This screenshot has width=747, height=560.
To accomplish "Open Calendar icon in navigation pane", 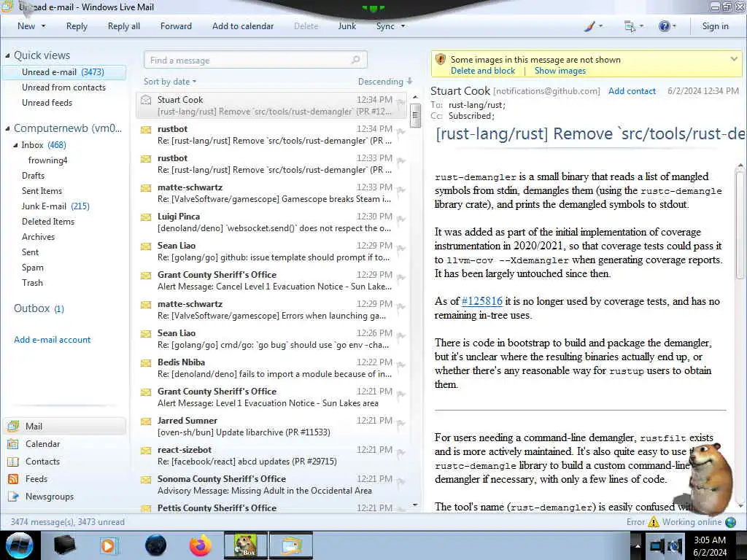I will pos(13,444).
